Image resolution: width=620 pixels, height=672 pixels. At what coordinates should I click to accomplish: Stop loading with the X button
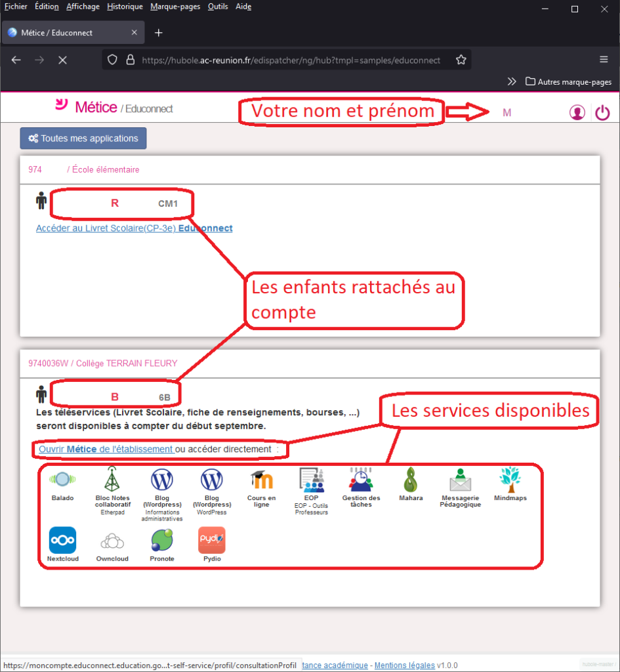tap(62, 60)
